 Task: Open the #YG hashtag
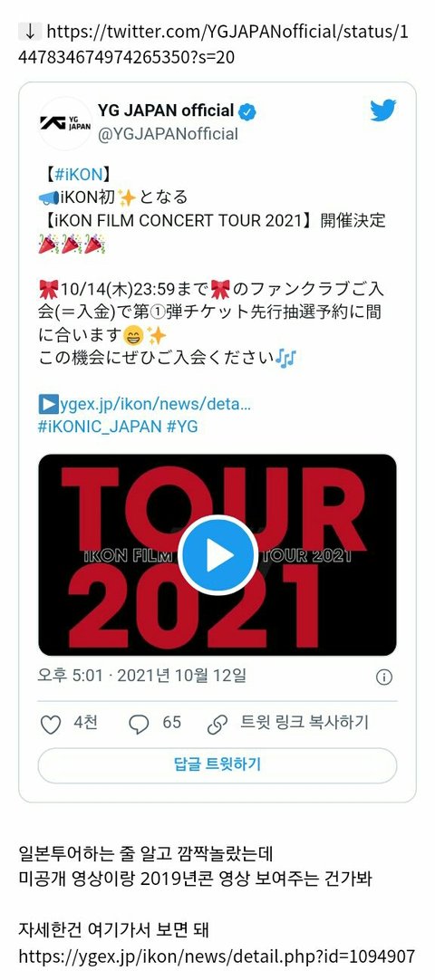coord(182,427)
